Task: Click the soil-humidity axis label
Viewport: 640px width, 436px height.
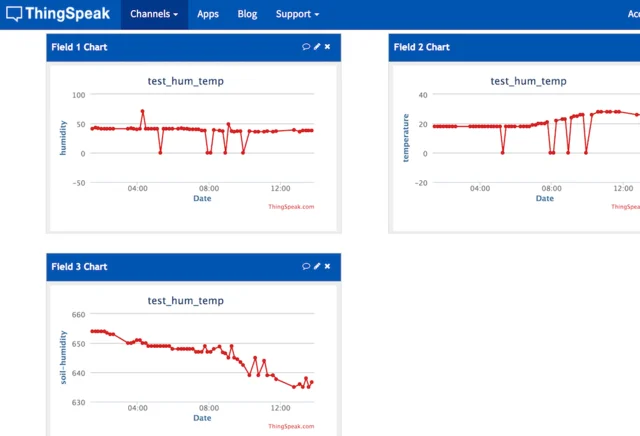Action: [63, 357]
